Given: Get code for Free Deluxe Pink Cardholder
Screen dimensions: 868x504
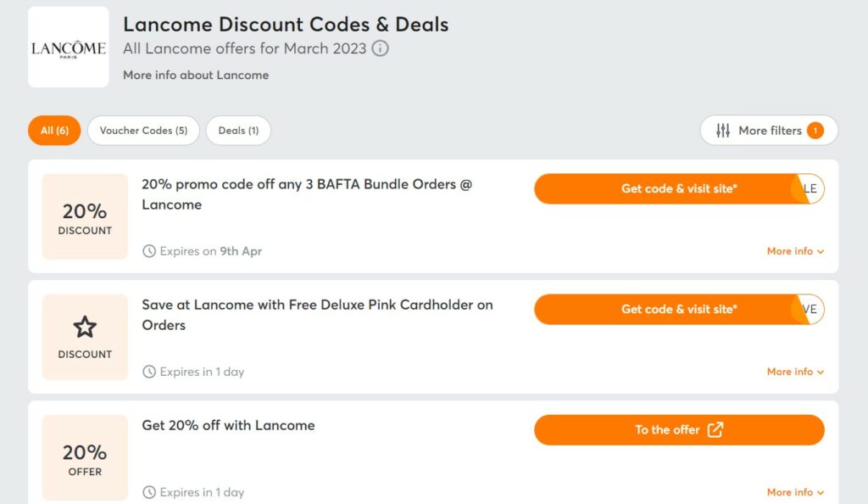Looking at the screenshot, I should 679,309.
